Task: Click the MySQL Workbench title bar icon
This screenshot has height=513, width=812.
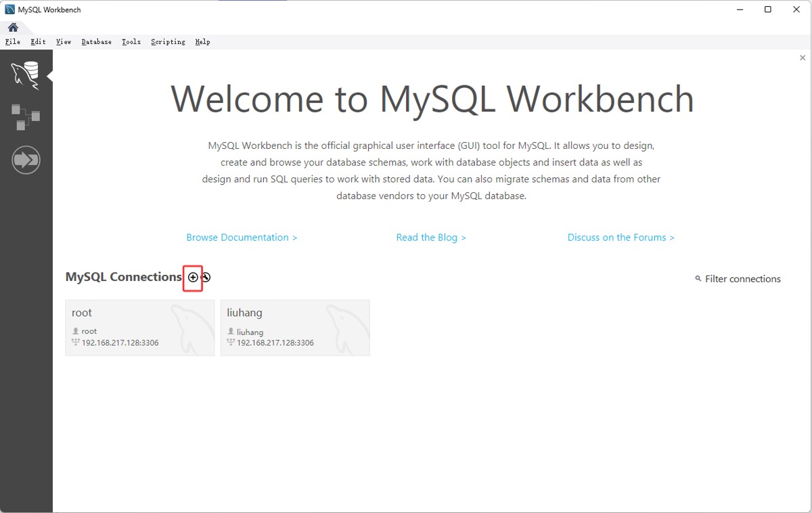Action: click(9, 9)
